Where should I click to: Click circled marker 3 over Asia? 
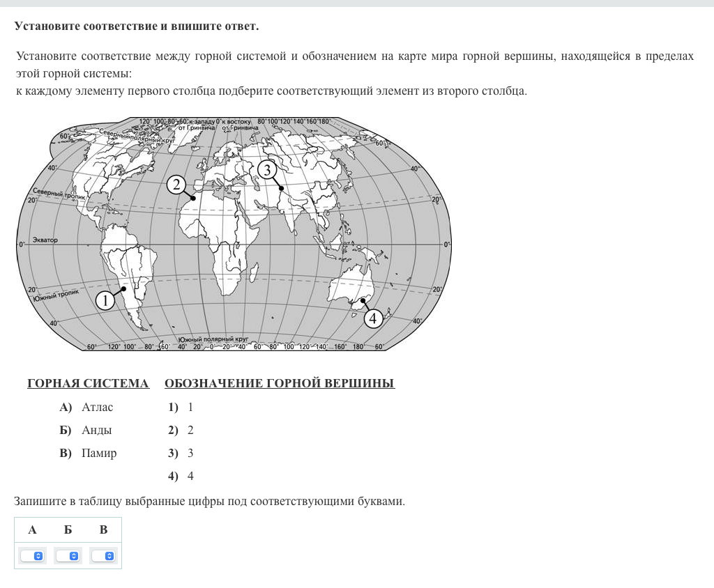click(266, 169)
